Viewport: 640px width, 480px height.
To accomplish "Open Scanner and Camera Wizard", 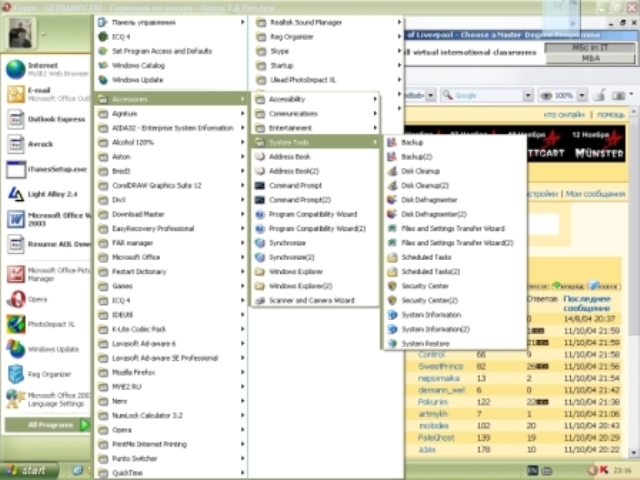I will point(315,300).
